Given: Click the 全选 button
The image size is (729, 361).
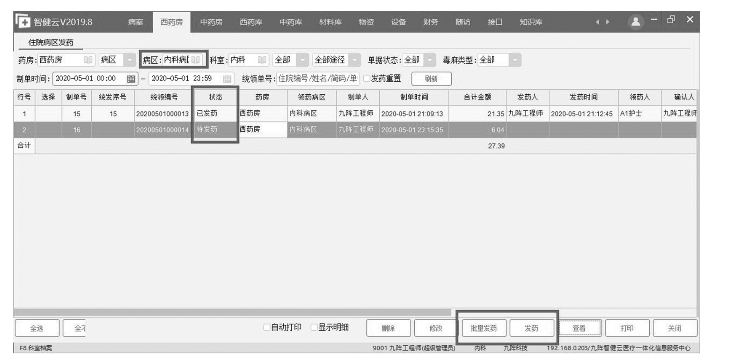Looking at the screenshot, I should (x=37, y=328).
